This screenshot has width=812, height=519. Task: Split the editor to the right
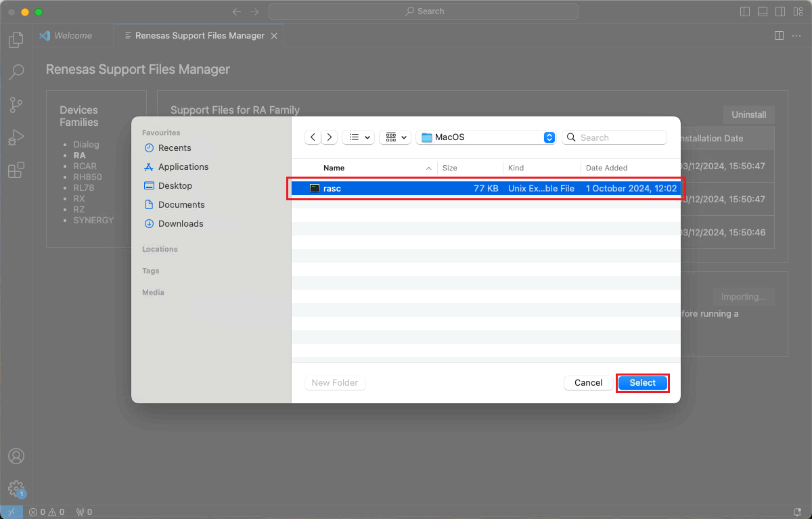point(779,35)
